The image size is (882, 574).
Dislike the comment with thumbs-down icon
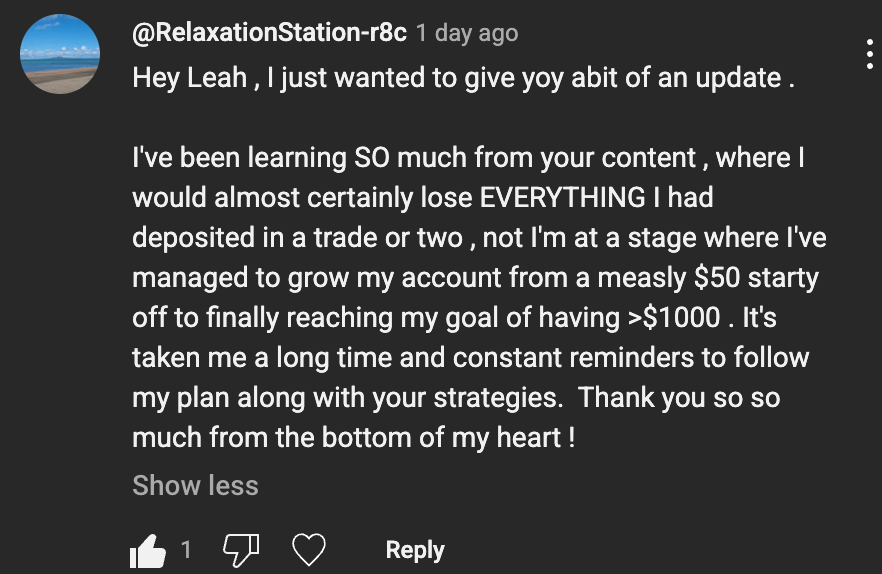pos(239,549)
